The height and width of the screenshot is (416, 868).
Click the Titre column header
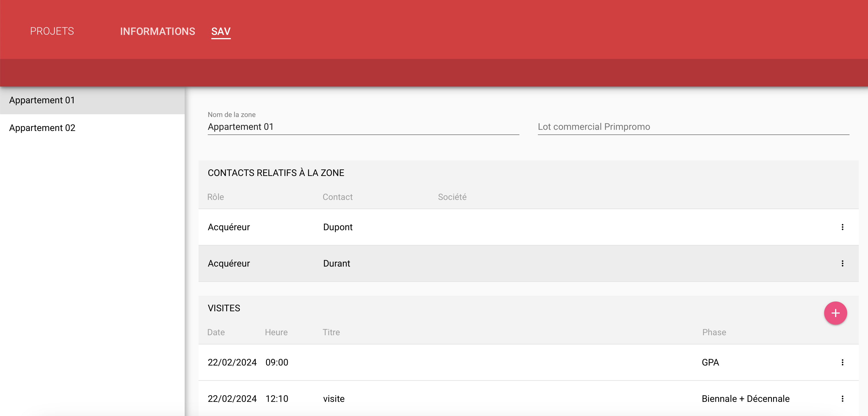(331, 332)
